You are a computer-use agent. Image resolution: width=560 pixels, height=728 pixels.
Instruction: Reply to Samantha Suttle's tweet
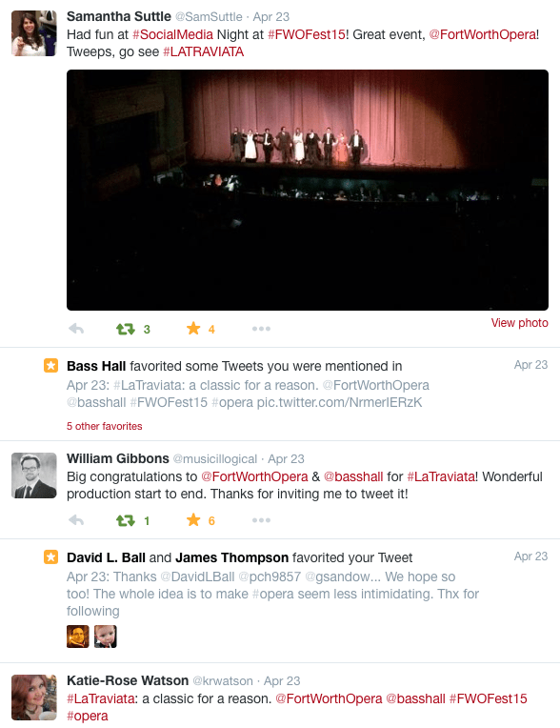coord(76,329)
